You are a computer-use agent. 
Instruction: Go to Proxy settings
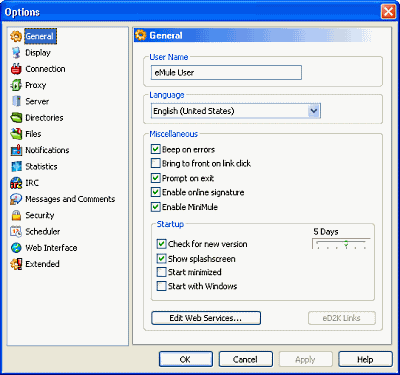[36, 85]
